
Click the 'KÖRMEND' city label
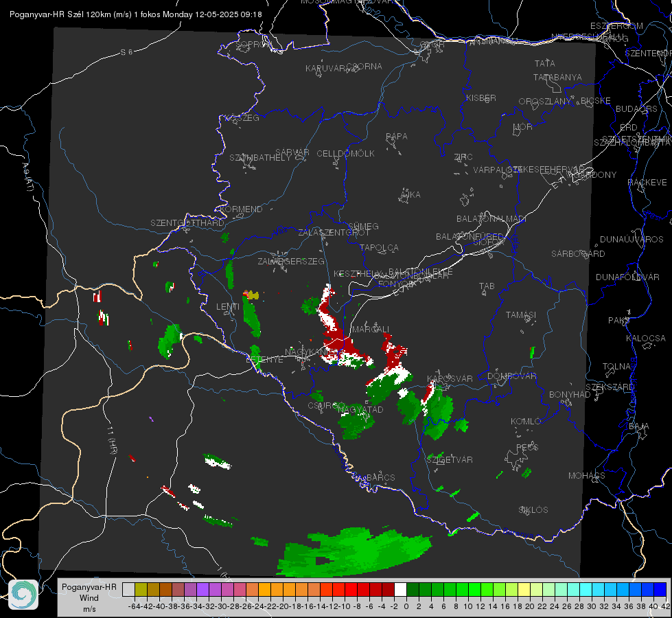[241, 209]
